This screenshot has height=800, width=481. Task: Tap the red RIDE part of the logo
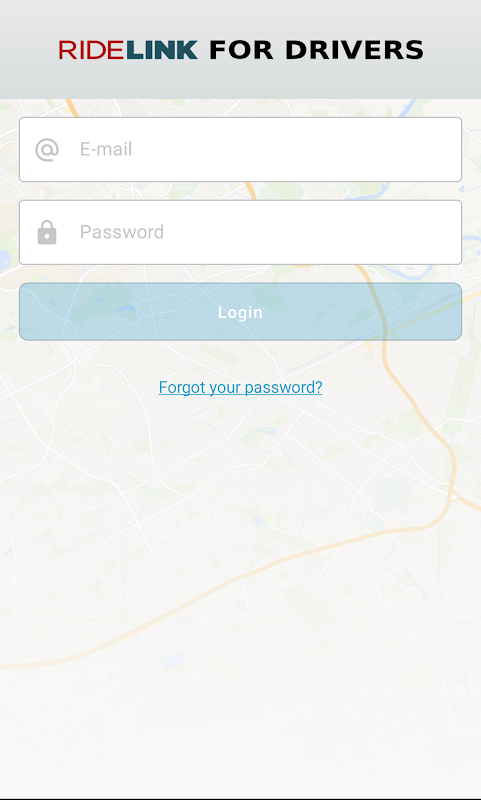click(x=91, y=50)
